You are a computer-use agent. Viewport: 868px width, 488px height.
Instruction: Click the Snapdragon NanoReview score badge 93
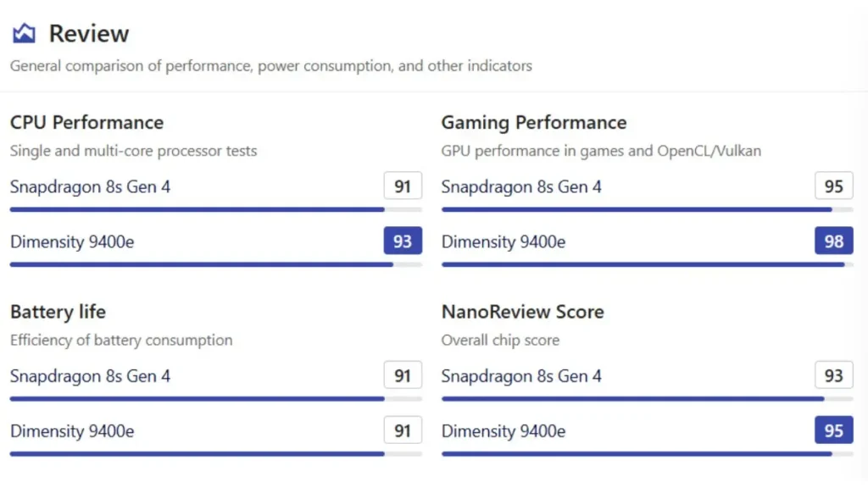[834, 375]
